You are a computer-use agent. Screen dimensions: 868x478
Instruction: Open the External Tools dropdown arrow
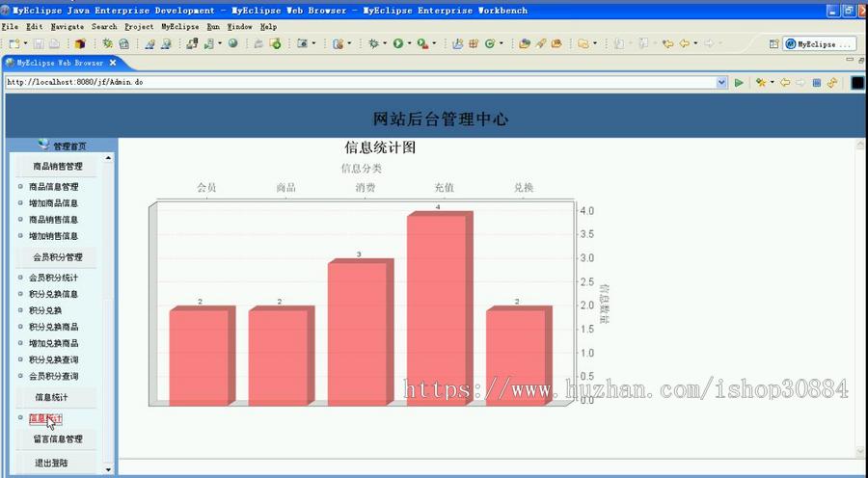(x=434, y=43)
